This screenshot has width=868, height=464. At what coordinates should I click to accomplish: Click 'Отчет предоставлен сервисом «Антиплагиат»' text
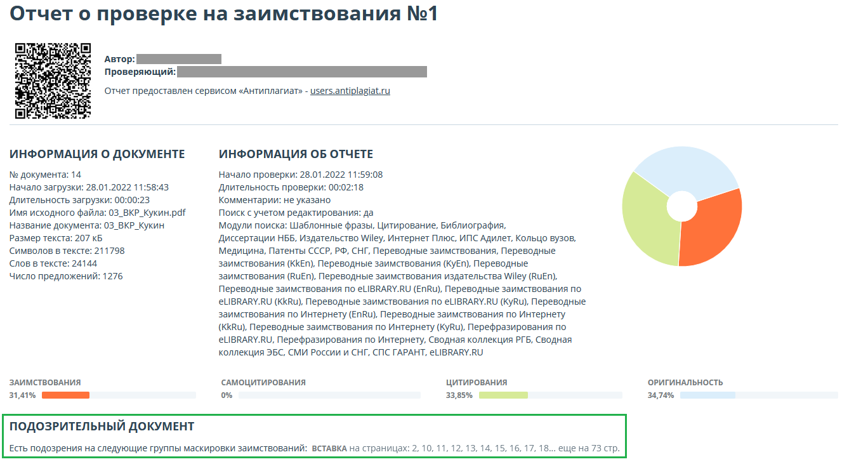pos(204,91)
